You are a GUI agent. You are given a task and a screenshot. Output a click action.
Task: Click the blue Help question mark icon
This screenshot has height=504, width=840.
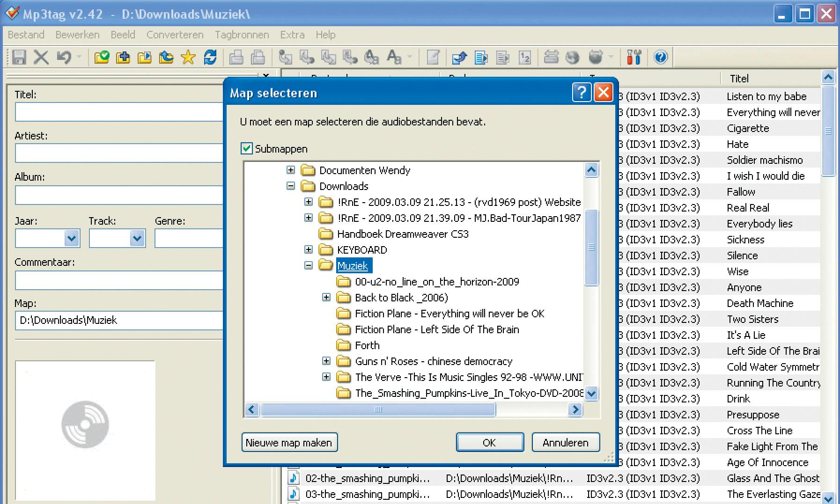660,58
